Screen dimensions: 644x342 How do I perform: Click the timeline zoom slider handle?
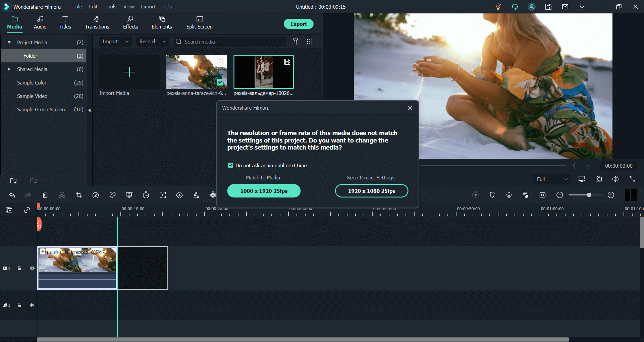(x=589, y=195)
